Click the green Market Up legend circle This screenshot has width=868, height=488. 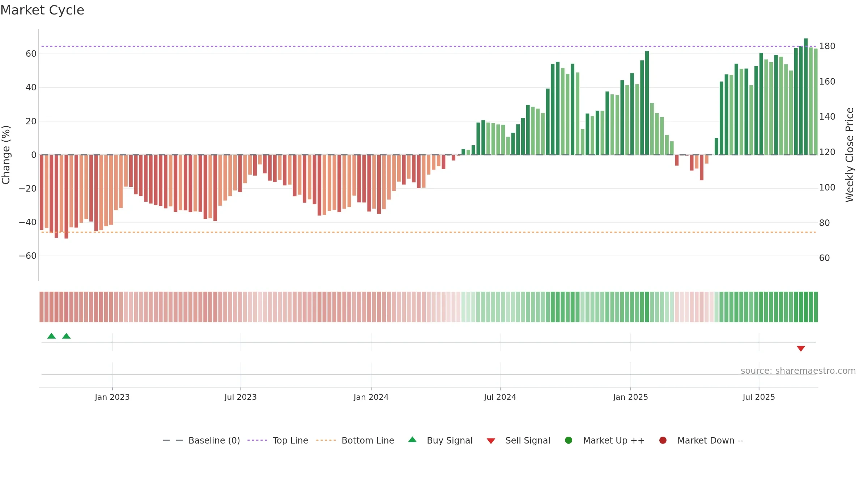pos(569,440)
